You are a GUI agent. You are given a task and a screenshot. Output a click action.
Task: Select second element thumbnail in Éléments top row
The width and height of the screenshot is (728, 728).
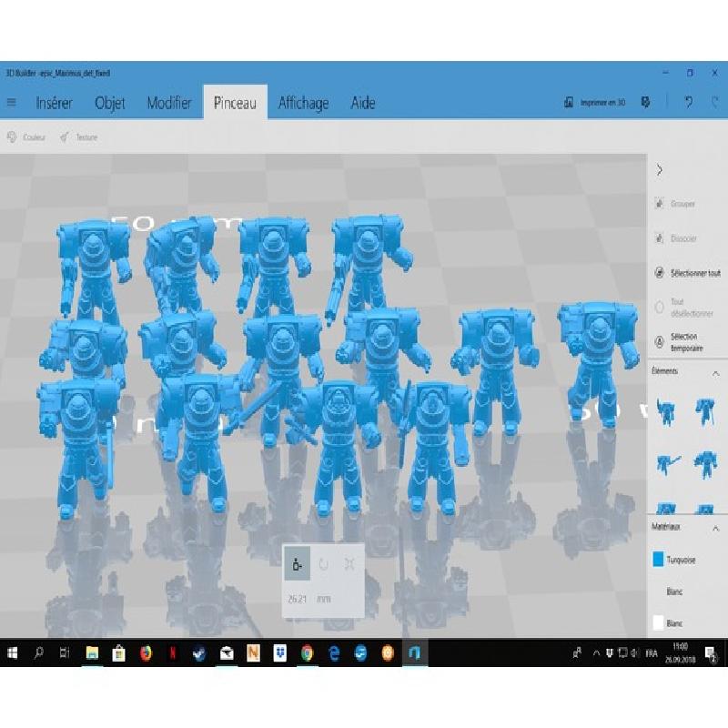704,412
